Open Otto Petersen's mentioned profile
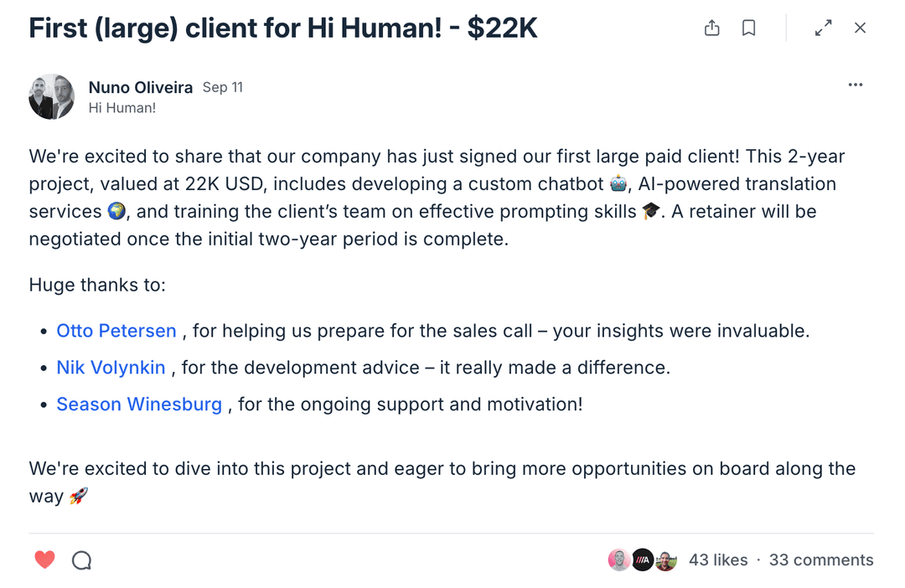The image size is (905, 588). click(x=116, y=331)
